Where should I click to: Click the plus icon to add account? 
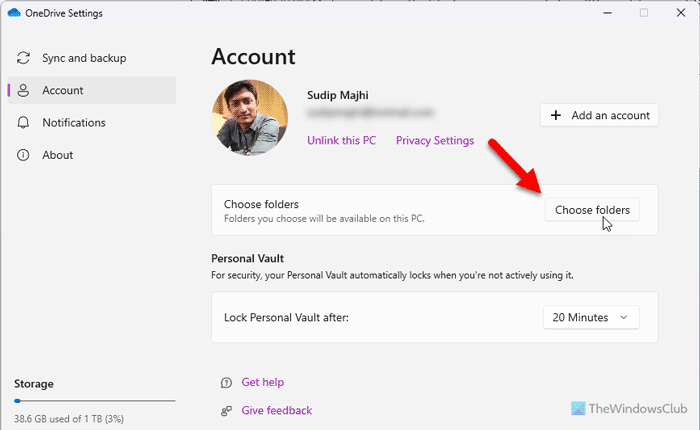pyautogui.click(x=556, y=116)
